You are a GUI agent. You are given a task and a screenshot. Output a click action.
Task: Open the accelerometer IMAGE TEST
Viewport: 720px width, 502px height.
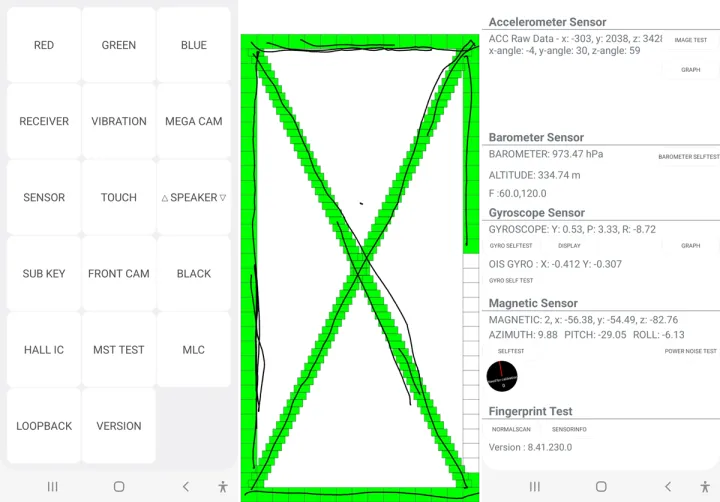(x=691, y=40)
